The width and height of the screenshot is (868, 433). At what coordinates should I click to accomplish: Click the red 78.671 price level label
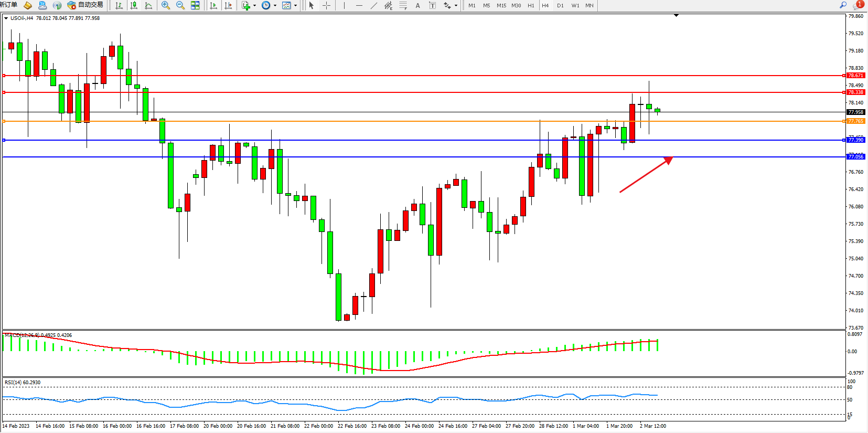coord(855,76)
